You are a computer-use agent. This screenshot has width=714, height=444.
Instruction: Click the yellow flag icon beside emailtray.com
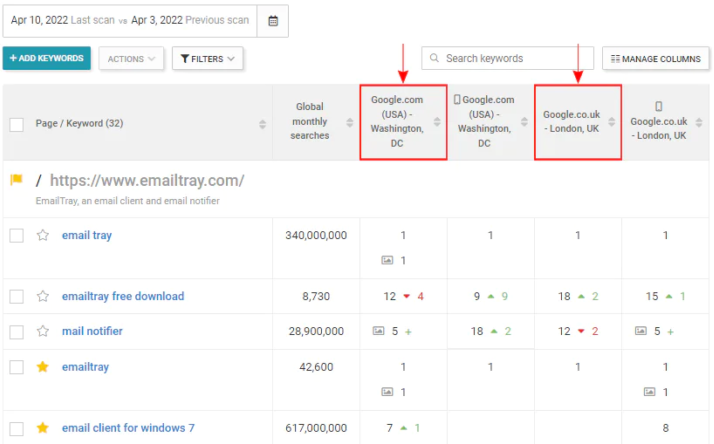16,180
